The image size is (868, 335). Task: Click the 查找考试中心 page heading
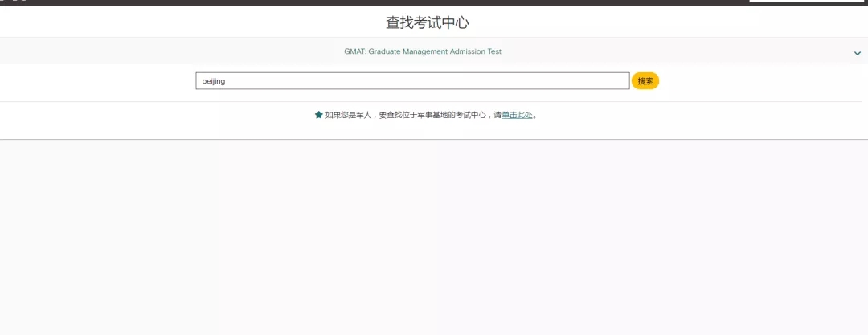click(x=428, y=22)
